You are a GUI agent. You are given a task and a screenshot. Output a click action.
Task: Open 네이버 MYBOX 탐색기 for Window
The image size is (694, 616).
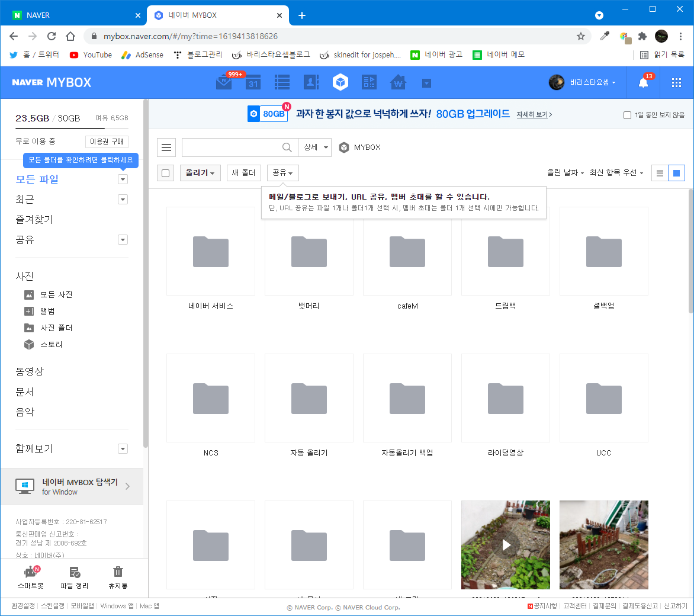point(72,486)
